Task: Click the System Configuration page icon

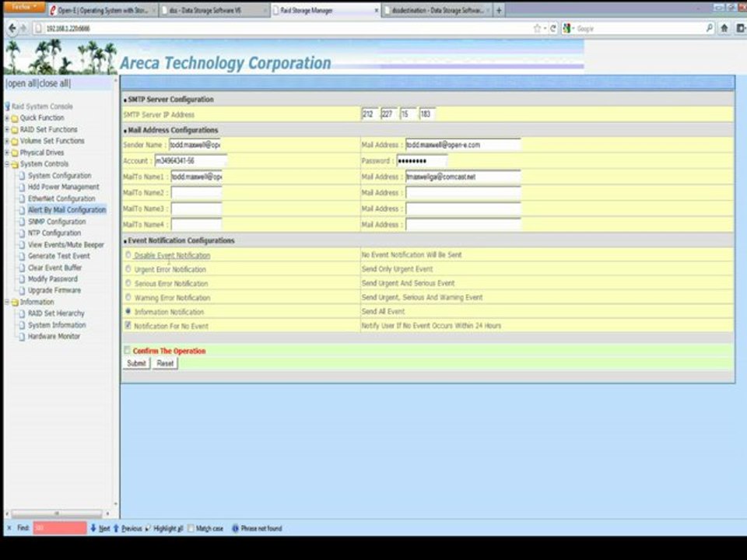Action: coord(22,176)
